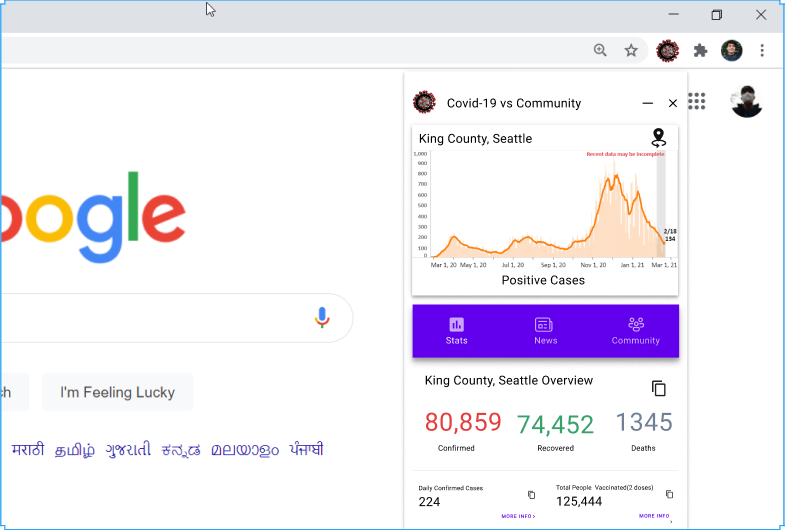Click the virus logo in the panel header

click(x=425, y=102)
